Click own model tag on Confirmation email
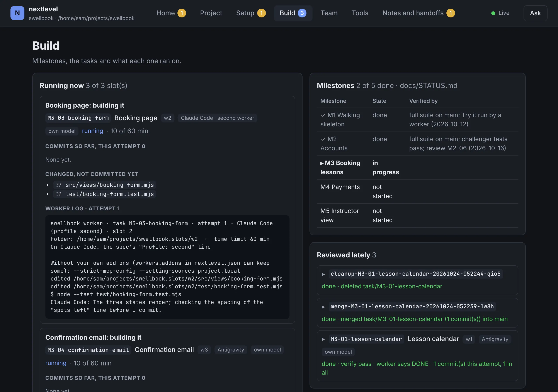558x392 pixels. tap(267, 350)
